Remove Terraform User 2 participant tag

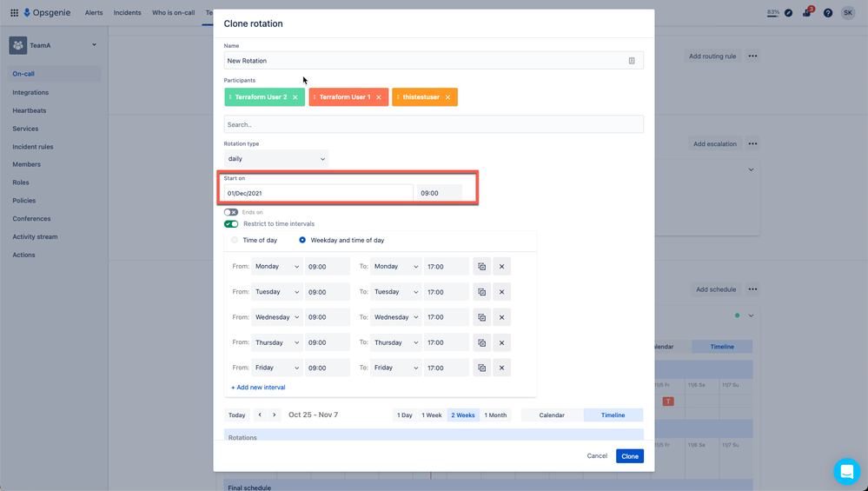[295, 97]
